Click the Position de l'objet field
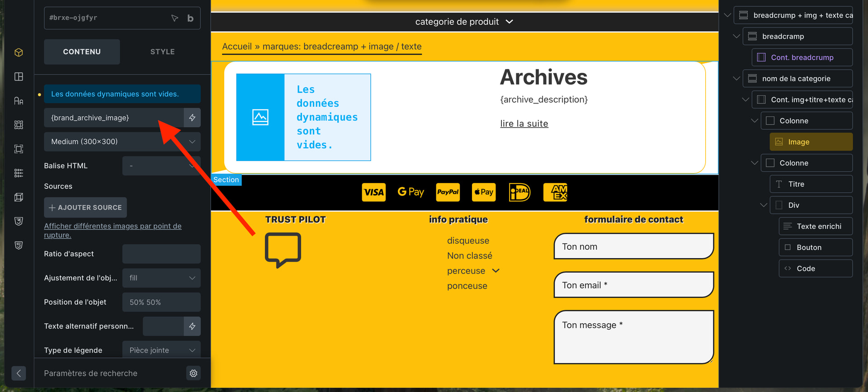This screenshot has height=392, width=868. click(x=161, y=302)
